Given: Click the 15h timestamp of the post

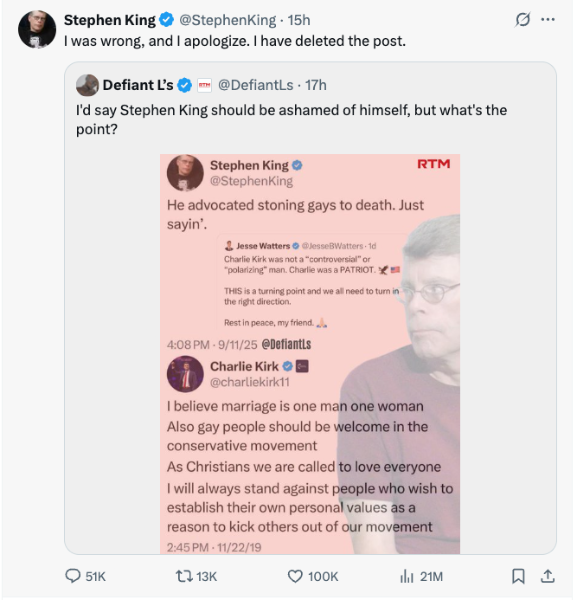Looking at the screenshot, I should coord(299,20).
